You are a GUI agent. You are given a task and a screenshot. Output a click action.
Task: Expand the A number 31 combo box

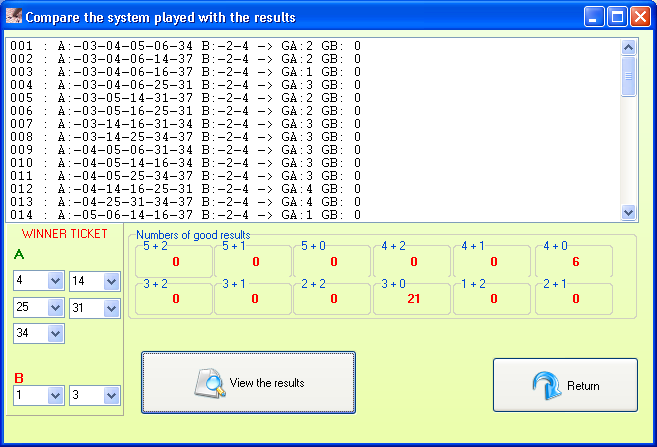[111, 309]
